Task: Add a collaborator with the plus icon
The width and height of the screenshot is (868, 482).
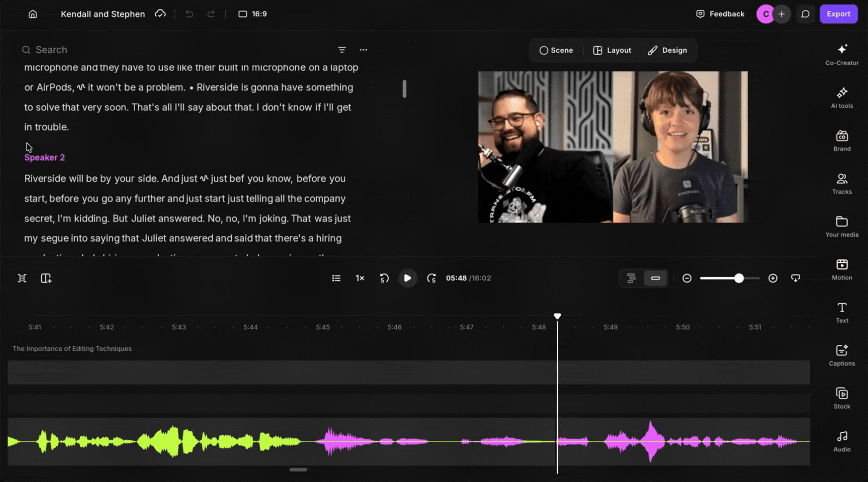Action: pyautogui.click(x=781, y=14)
